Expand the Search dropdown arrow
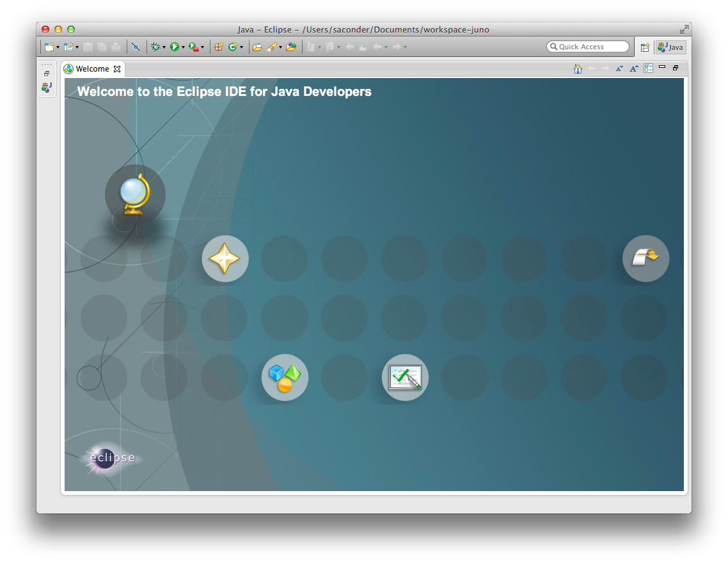 point(280,47)
